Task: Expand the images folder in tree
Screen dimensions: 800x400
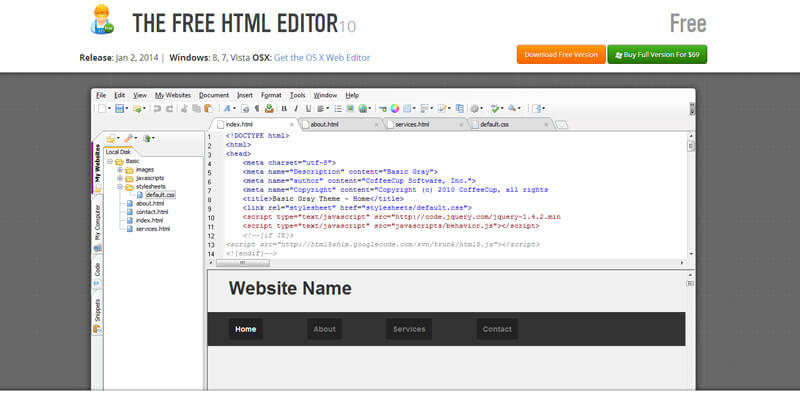Action: click(x=119, y=169)
